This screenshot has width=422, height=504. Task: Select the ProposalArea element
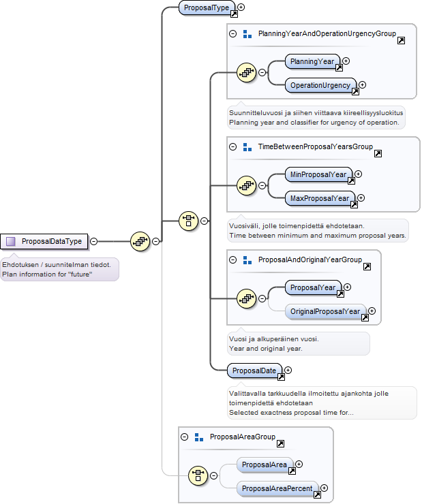click(265, 464)
